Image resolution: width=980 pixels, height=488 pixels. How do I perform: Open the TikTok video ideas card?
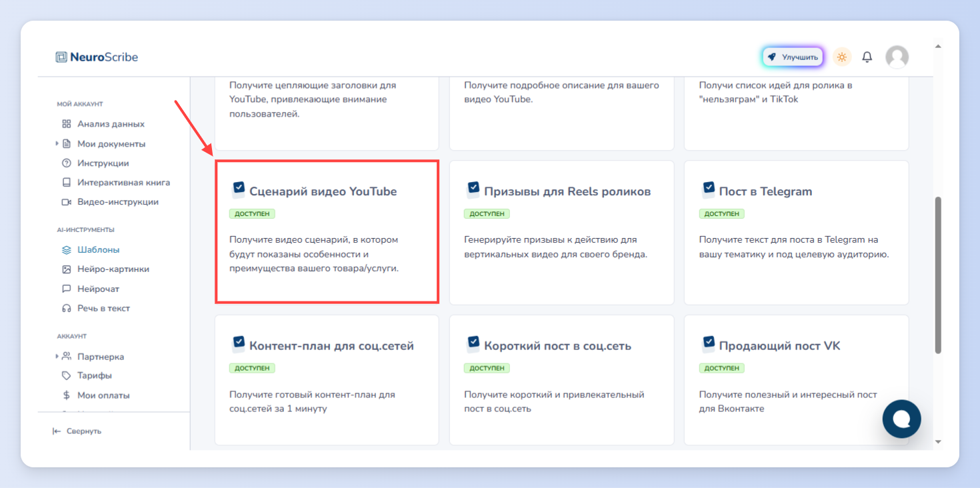797,113
